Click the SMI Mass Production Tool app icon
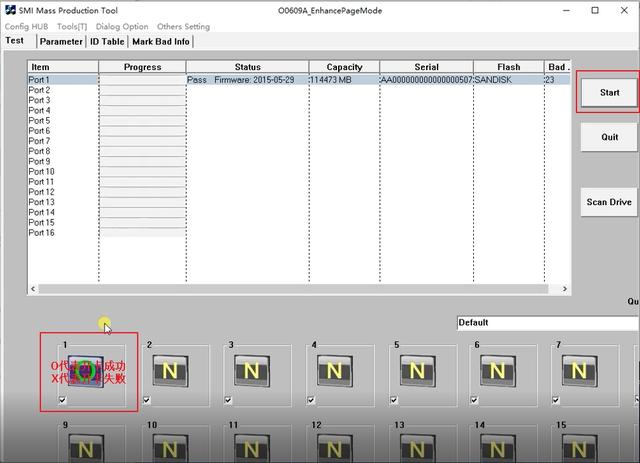Viewport: 640px width, 463px height. [x=10, y=10]
